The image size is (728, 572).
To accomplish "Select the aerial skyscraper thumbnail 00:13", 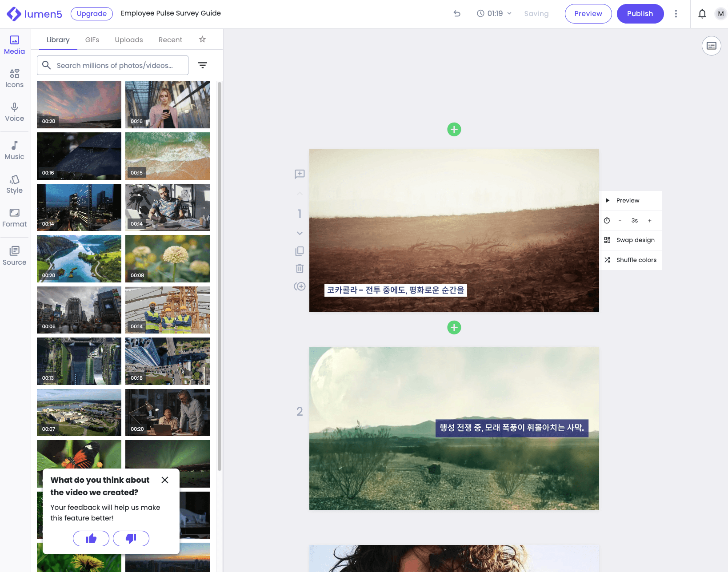I will (x=79, y=361).
